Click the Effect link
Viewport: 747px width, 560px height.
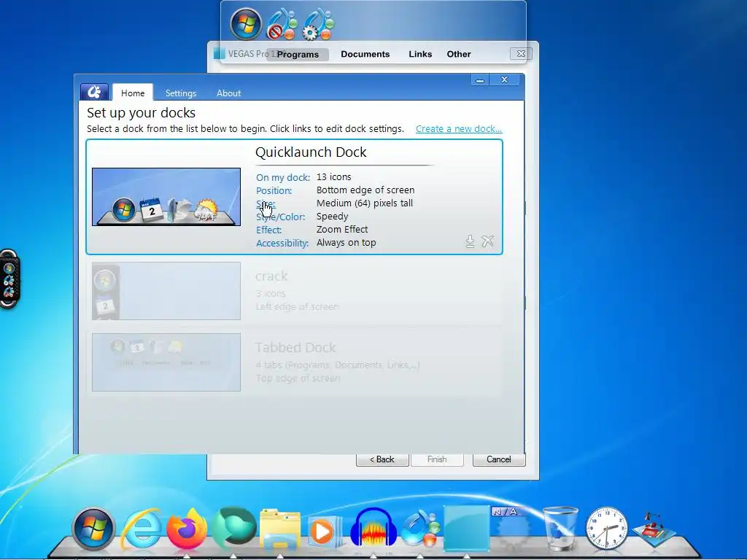coord(268,230)
